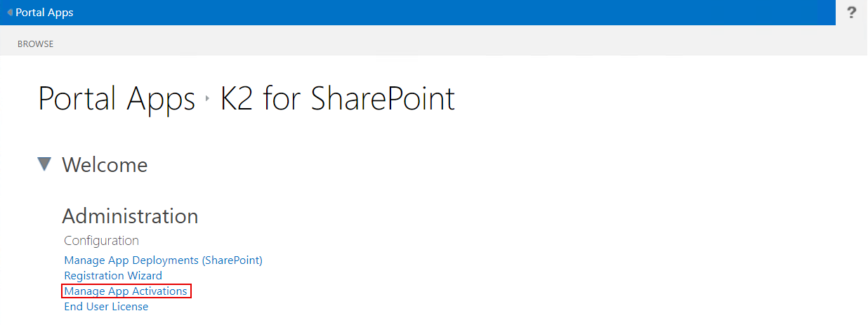The image size is (868, 325).
Task: Click the back arrow beside Portal Apps
Action: click(x=10, y=13)
